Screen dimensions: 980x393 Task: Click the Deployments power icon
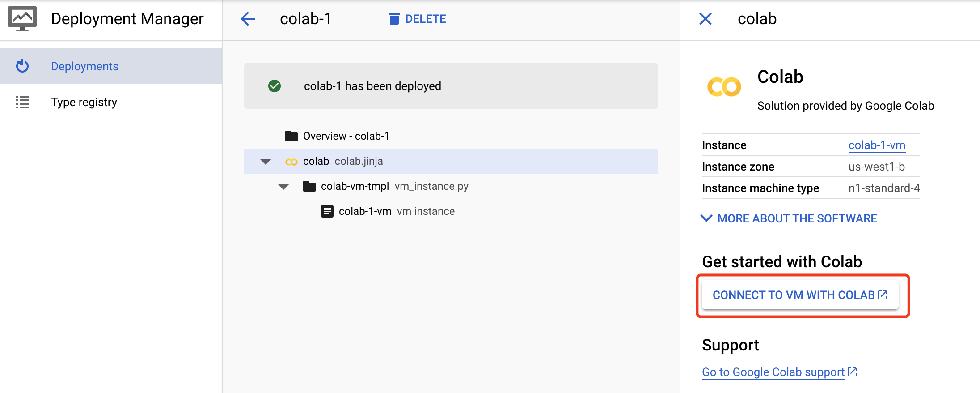coord(22,66)
